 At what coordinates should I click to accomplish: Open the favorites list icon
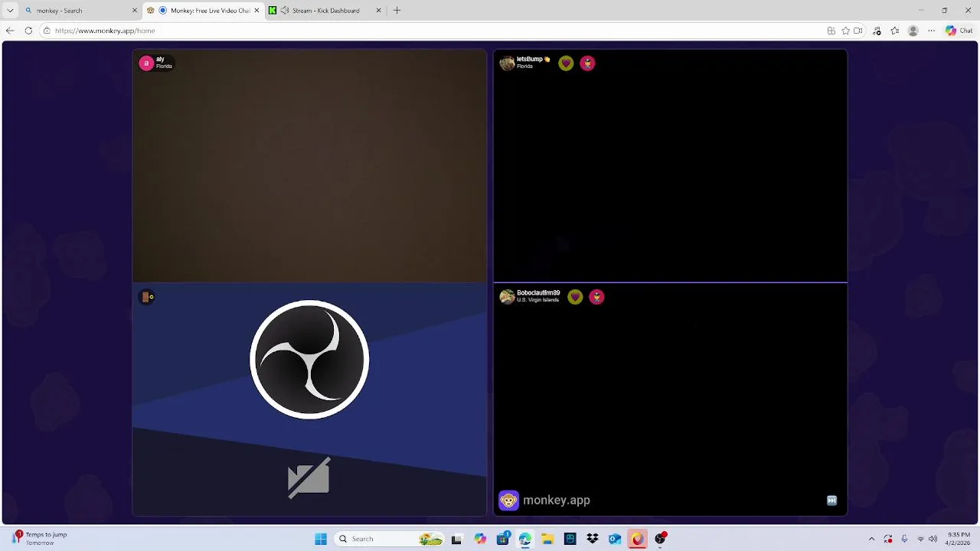click(x=894, y=31)
